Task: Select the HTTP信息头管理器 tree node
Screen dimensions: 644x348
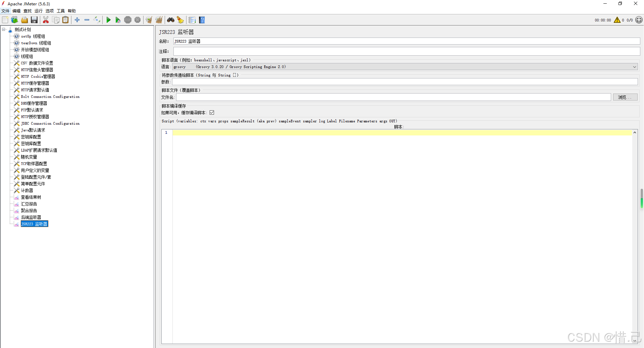Action: (x=37, y=70)
